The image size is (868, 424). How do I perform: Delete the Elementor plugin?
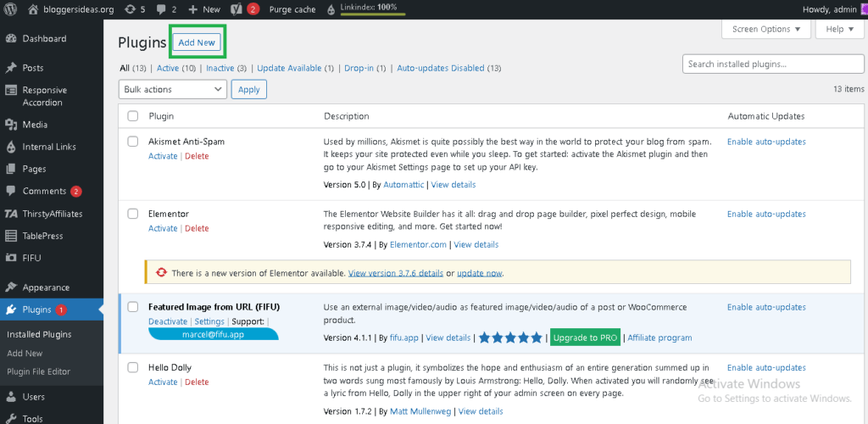click(x=197, y=228)
